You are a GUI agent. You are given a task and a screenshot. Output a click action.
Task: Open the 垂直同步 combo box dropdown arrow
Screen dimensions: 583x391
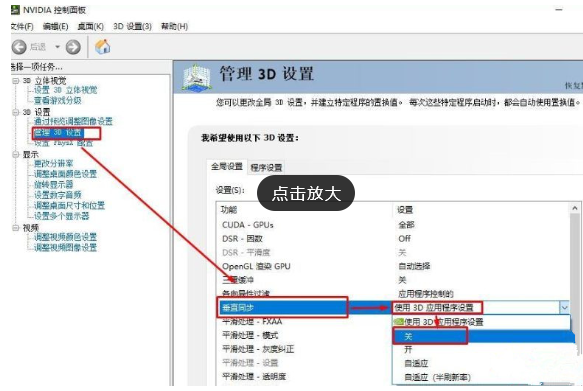[x=564, y=308]
